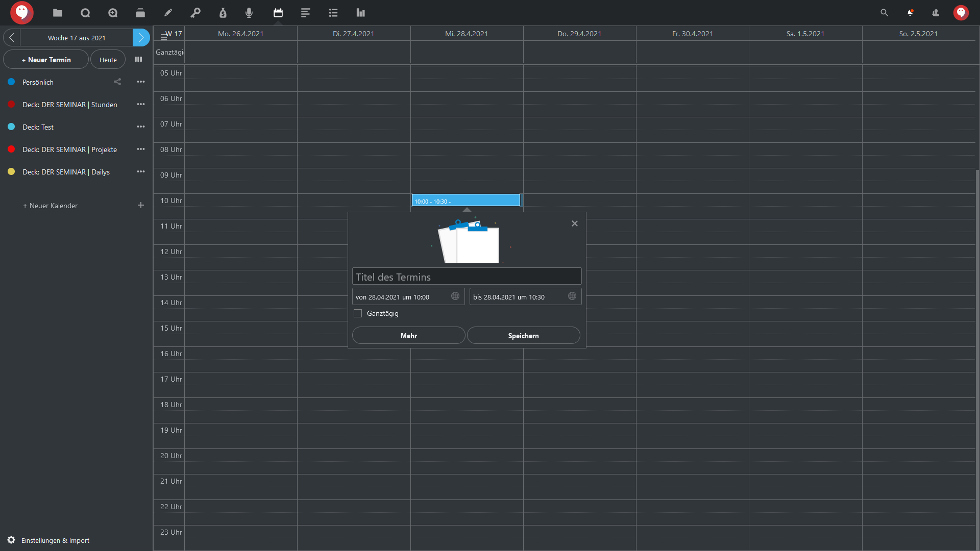
Task: Open the Files folder app
Action: [x=58, y=13]
